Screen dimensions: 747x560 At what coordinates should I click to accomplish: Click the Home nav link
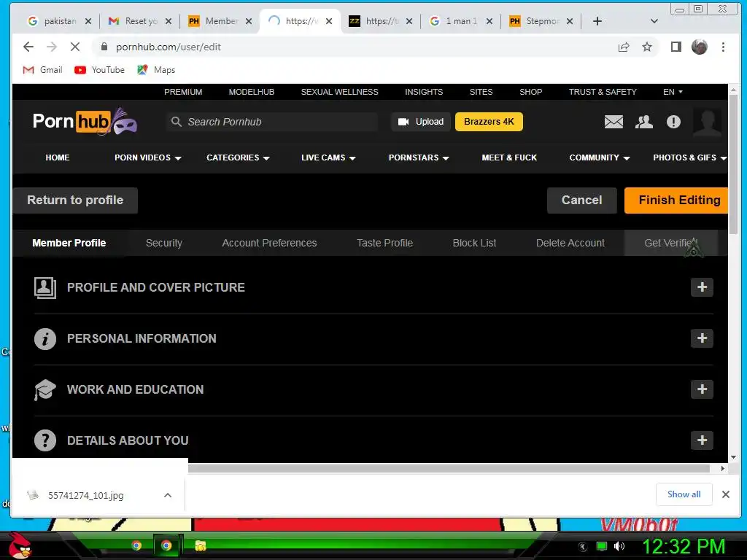pos(58,157)
